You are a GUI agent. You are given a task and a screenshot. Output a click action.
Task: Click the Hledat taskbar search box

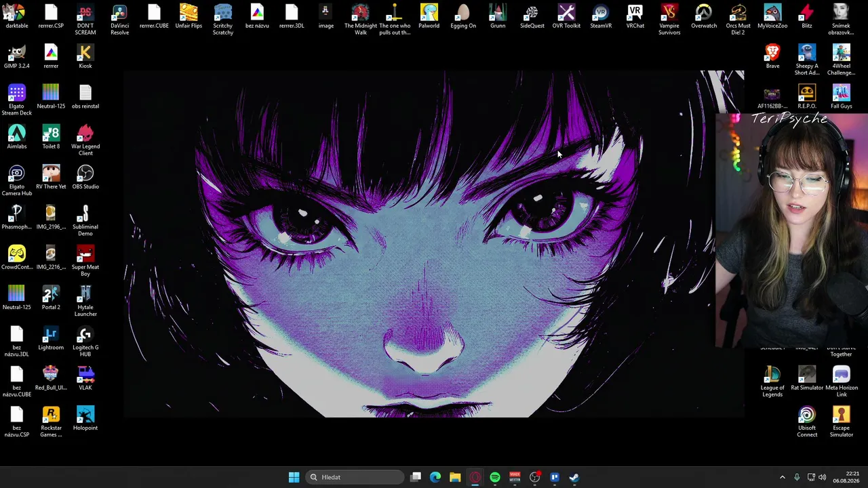pyautogui.click(x=354, y=477)
